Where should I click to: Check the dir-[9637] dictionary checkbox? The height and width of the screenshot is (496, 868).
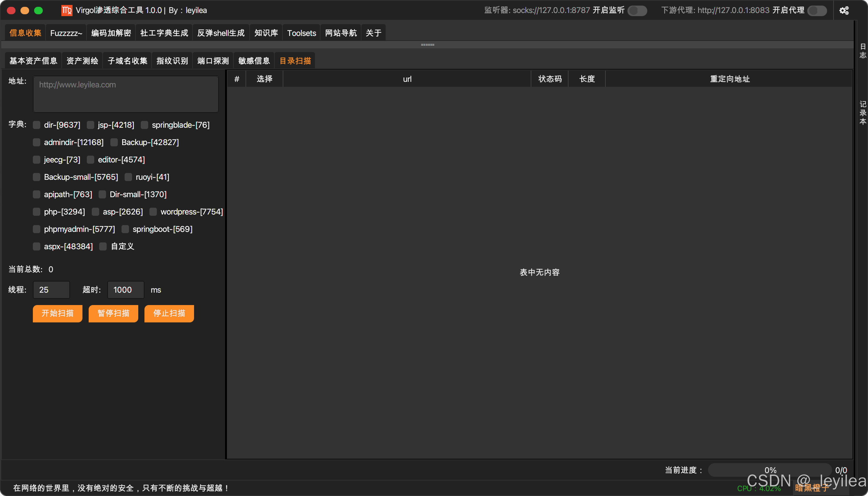[x=37, y=125]
